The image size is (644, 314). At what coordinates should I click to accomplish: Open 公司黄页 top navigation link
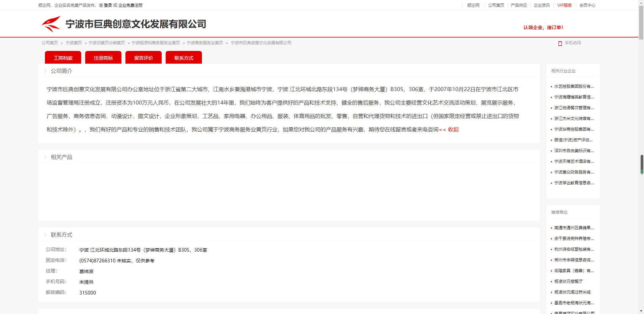(x=496, y=5)
